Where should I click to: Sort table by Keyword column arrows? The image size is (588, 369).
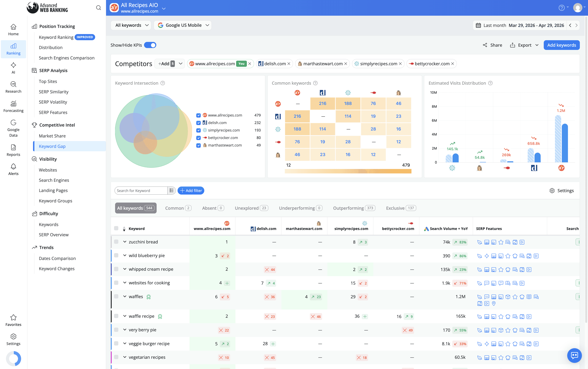pyautogui.click(x=124, y=229)
